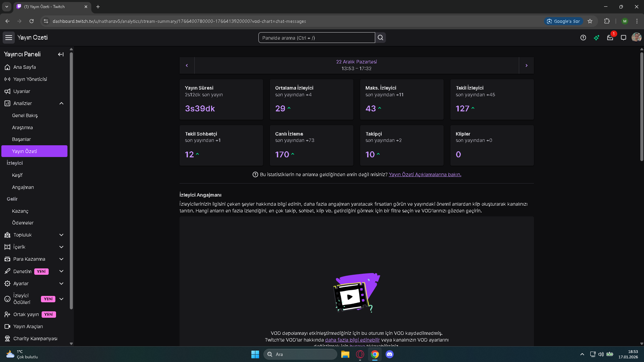Focus the Panelde arama search field
The height and width of the screenshot is (362, 644).
(x=316, y=38)
